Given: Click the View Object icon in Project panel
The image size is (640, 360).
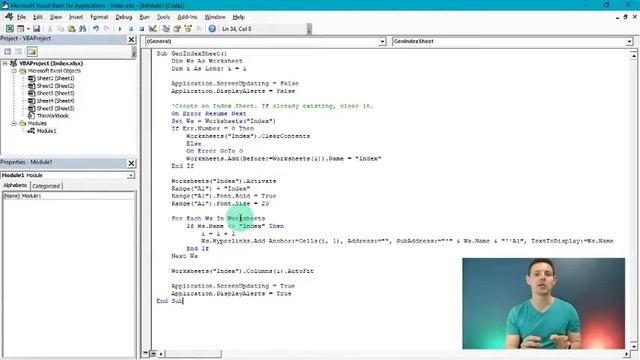Looking at the screenshot, I should [19, 51].
